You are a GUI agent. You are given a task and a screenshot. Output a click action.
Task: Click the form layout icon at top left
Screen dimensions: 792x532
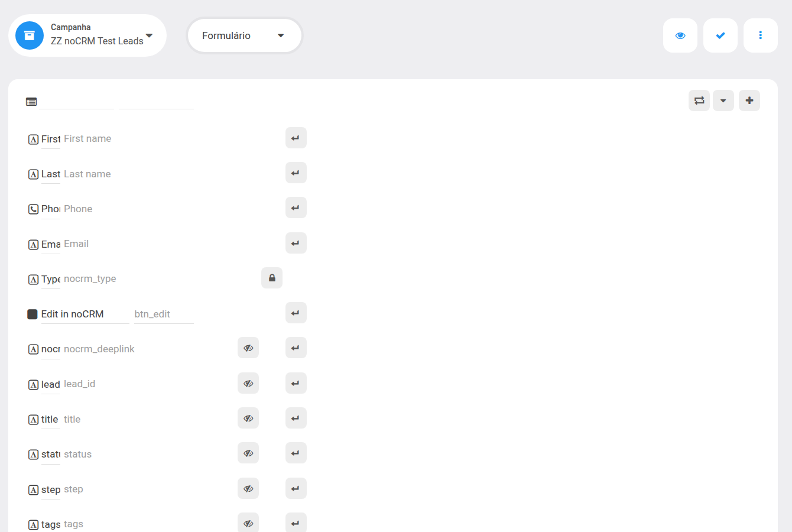(31, 102)
